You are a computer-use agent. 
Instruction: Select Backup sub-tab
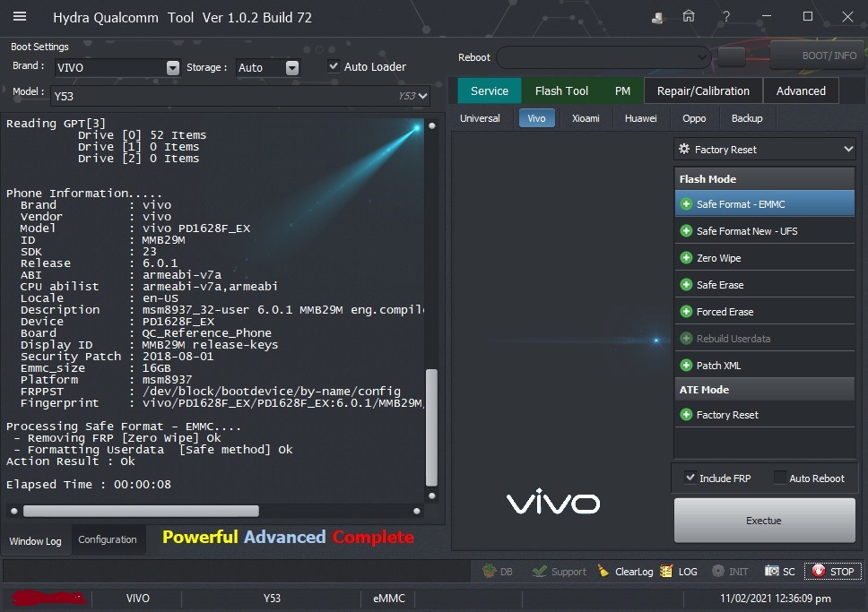(x=747, y=118)
